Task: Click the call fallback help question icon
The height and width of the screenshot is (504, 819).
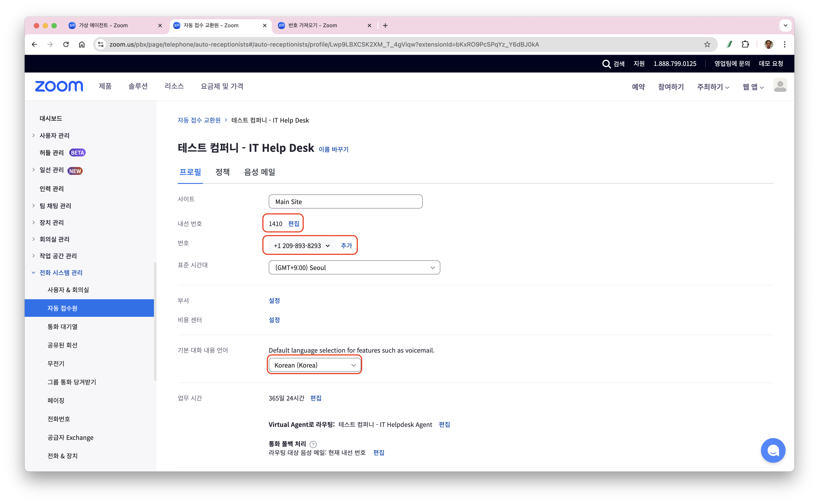Action: click(313, 444)
